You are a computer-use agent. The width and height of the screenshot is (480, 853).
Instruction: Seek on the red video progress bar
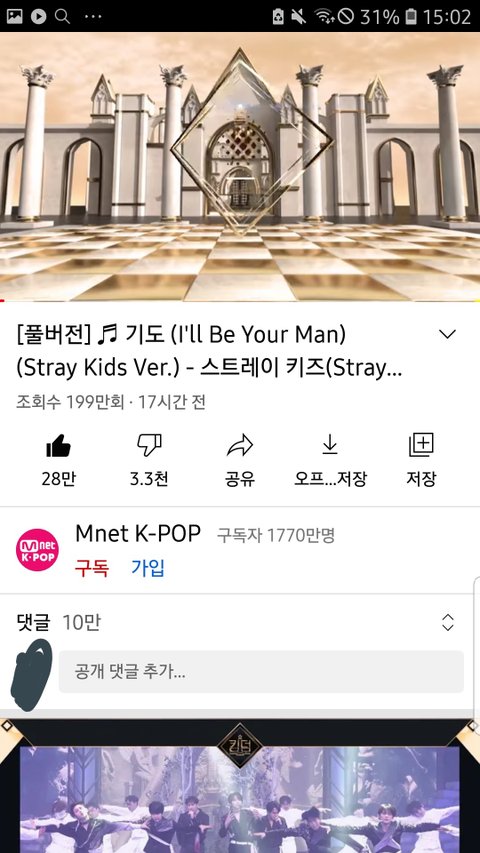coord(240,300)
